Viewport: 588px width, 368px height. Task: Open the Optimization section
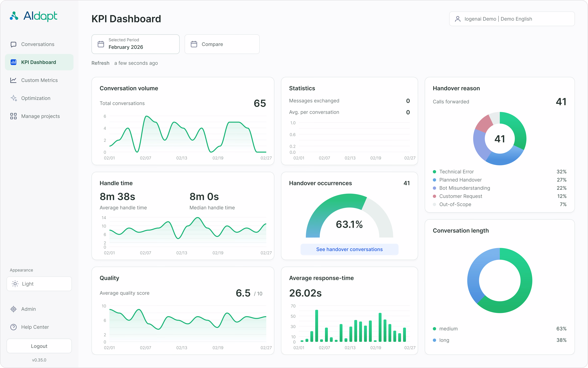tap(39, 98)
